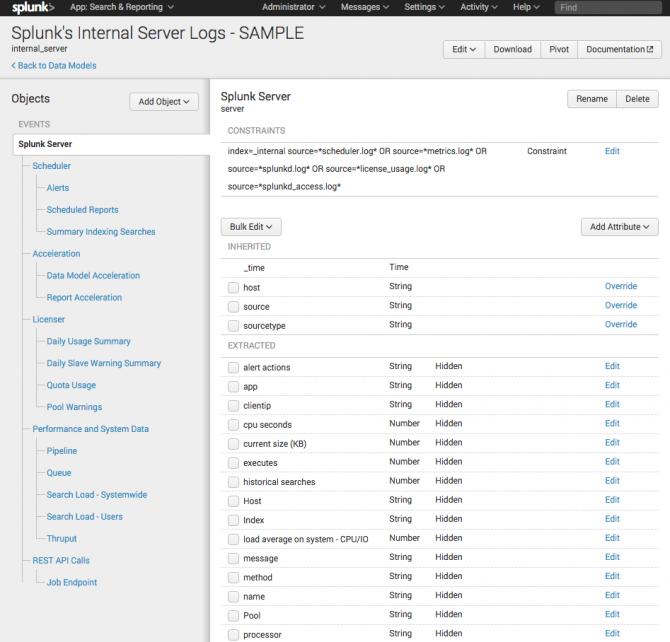Select the Queue object
Image resolution: width=670 pixels, height=642 pixels.
click(x=59, y=473)
